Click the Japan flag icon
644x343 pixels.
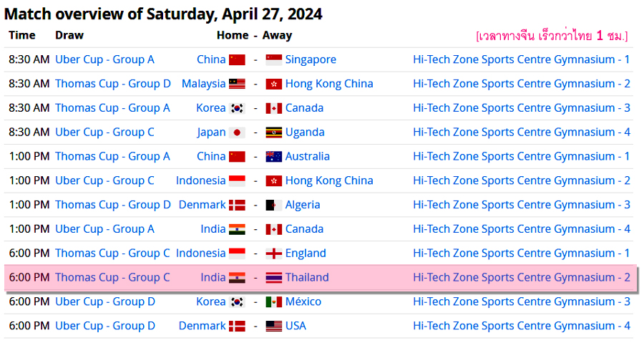coord(237,132)
